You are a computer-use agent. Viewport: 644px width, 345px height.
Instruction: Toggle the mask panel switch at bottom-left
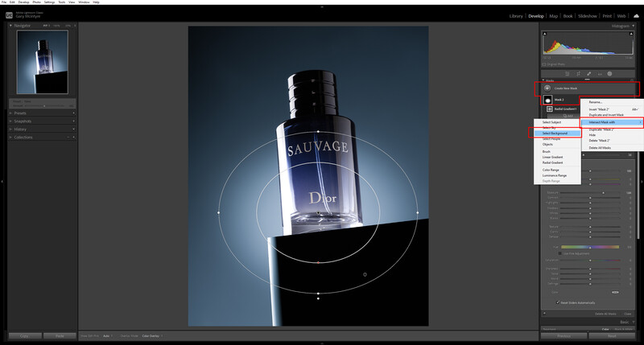(x=545, y=314)
